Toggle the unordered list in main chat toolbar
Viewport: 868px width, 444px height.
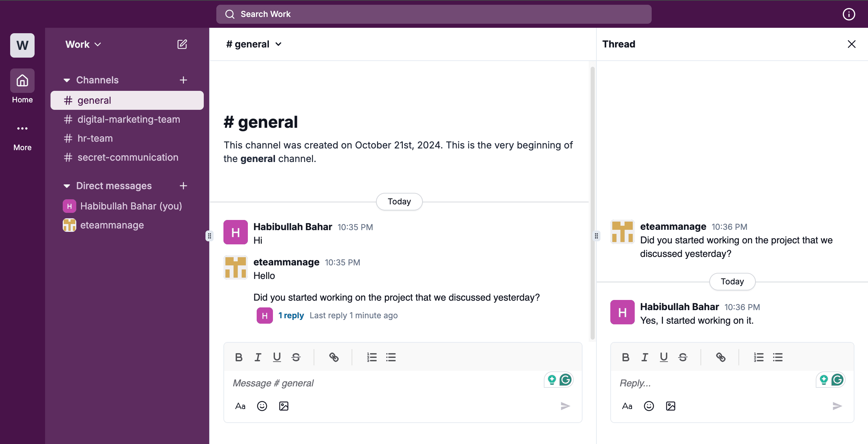click(391, 357)
